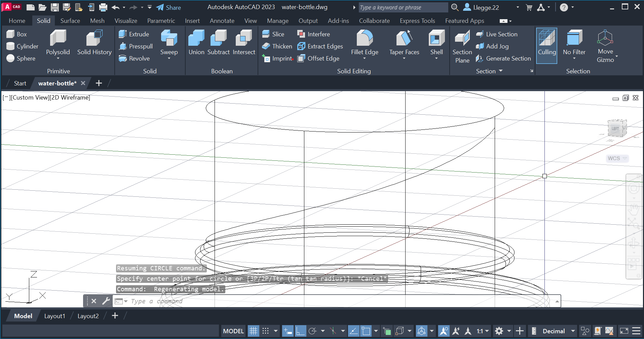Toggle object snap tracking in status bar
The image size is (644, 339).
353,331
